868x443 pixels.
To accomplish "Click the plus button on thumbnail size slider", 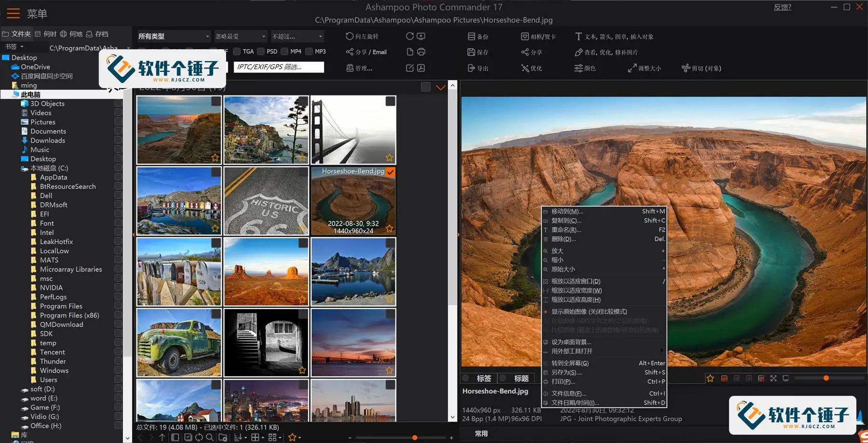I will [x=451, y=438].
